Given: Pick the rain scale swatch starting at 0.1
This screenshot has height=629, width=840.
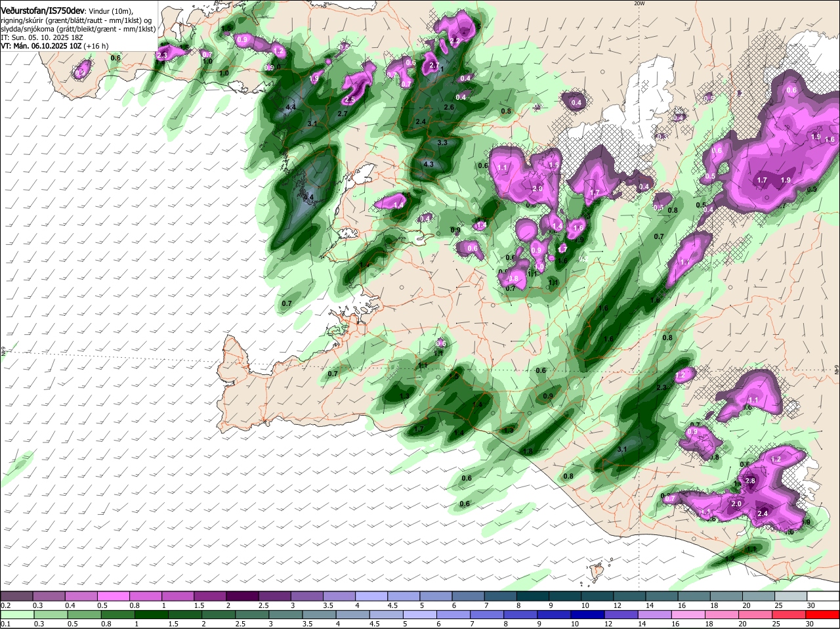Looking at the screenshot, I should pyautogui.click(x=17, y=614).
